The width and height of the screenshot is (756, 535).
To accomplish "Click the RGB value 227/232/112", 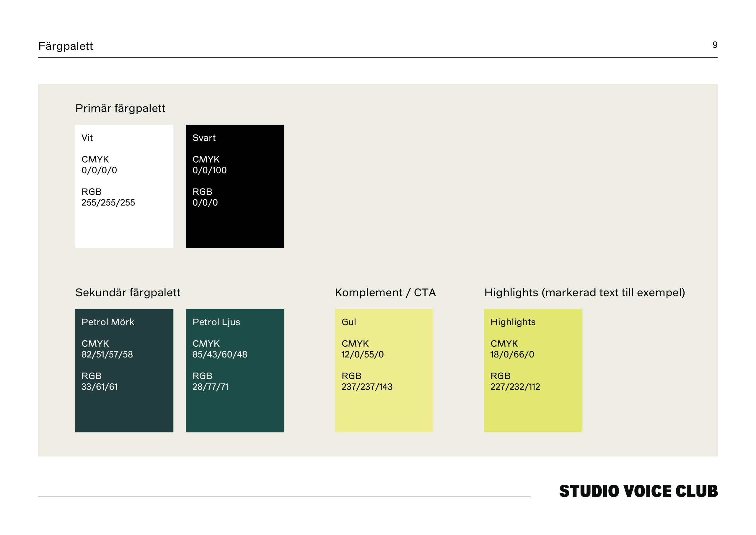I will 515,387.
